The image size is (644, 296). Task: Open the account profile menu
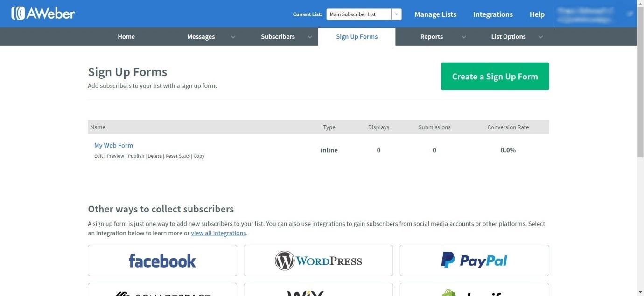(595, 14)
